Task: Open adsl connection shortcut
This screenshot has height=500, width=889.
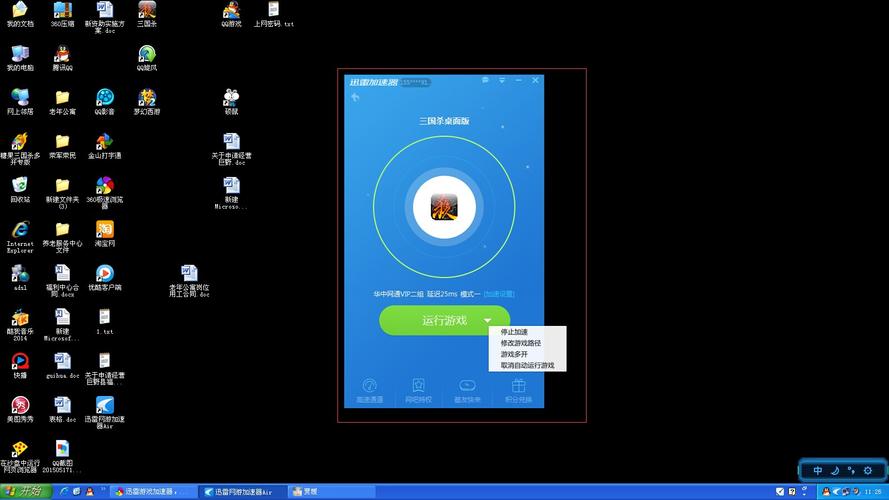Action: (x=20, y=278)
